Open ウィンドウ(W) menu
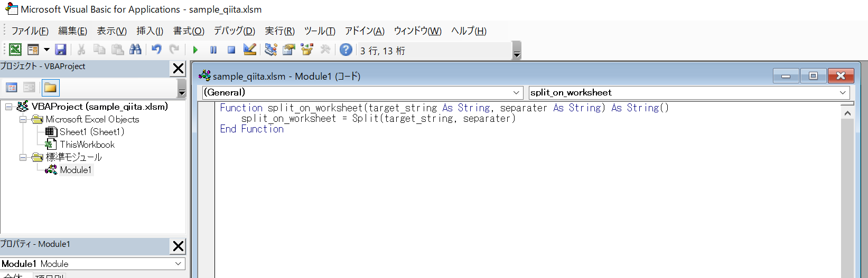This screenshot has height=278, width=868. [x=417, y=31]
